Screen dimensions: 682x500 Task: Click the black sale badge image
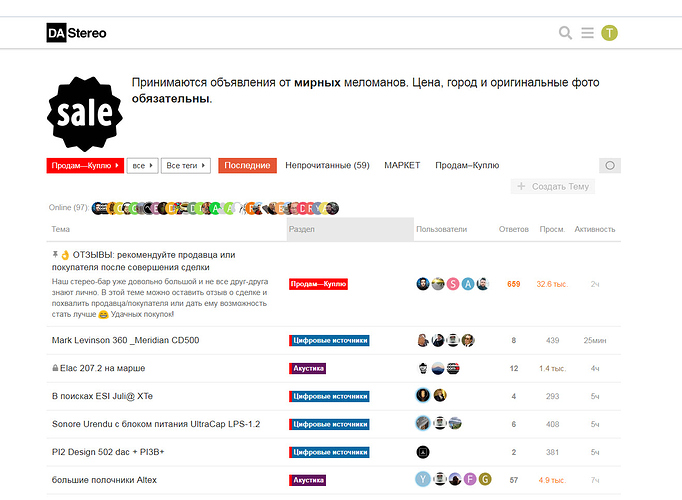coord(85,114)
